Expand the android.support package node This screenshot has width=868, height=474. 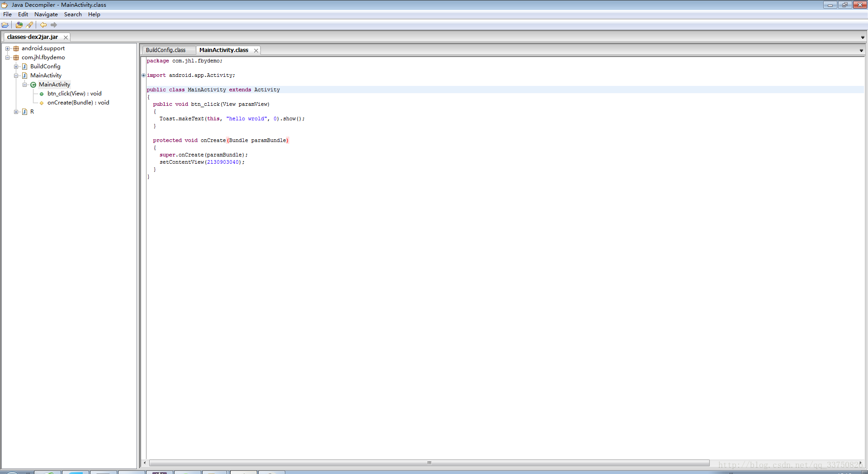click(x=7, y=48)
